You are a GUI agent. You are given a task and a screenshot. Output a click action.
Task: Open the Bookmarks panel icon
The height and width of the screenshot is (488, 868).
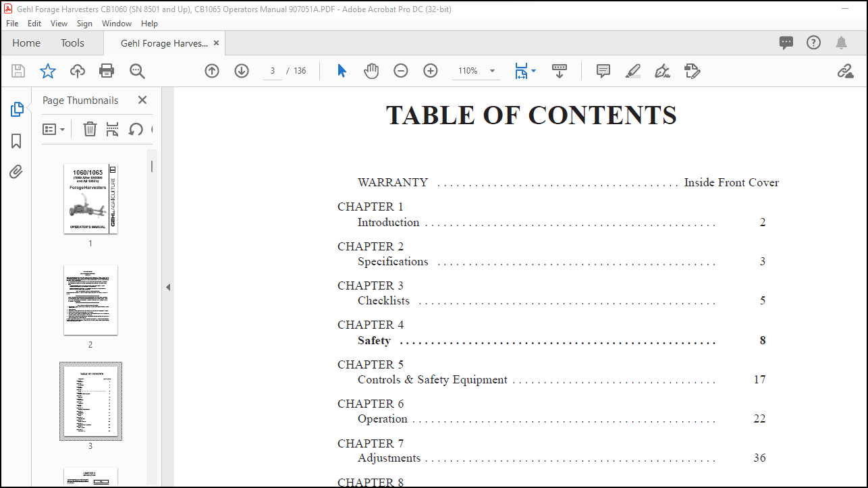pos(17,141)
